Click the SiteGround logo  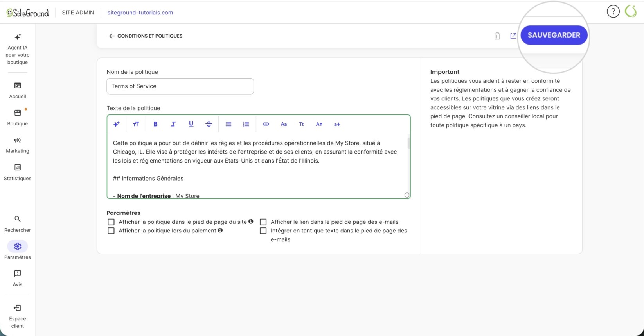[x=27, y=13]
